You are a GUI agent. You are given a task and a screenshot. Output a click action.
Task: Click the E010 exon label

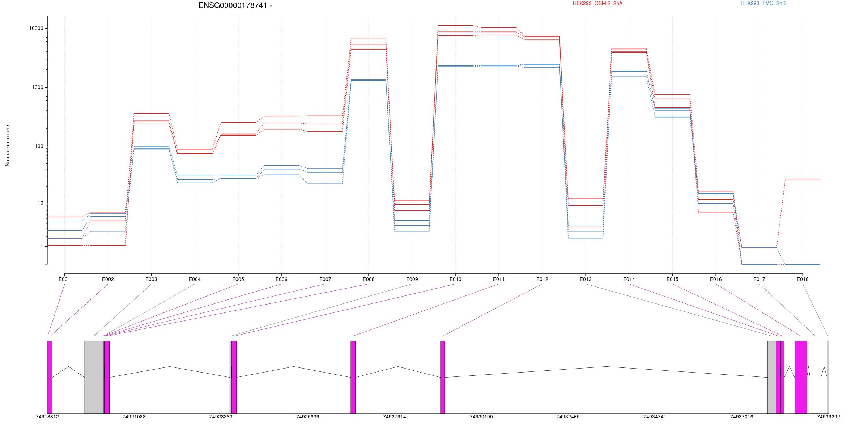(455, 279)
